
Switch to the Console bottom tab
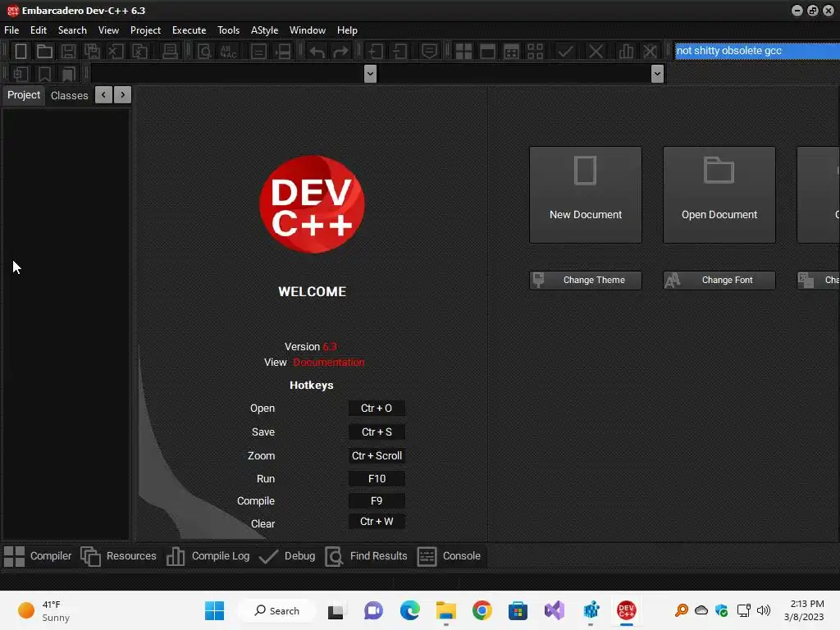pyautogui.click(x=449, y=556)
